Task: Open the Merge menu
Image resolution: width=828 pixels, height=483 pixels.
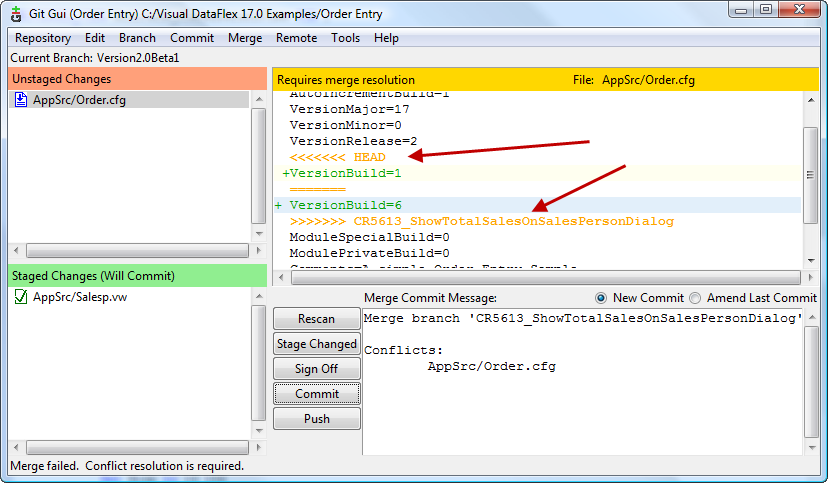Action: 245,38
